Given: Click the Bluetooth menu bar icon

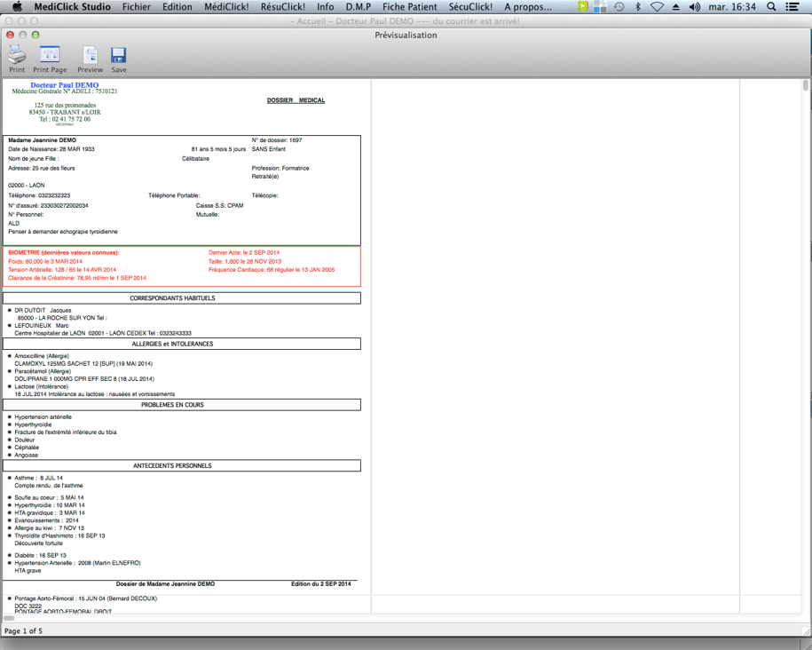Looking at the screenshot, I should pyautogui.click(x=637, y=7).
